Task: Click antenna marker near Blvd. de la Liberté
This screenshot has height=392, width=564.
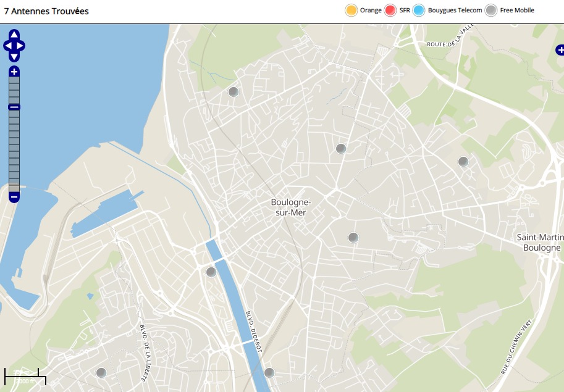Action: click(101, 372)
